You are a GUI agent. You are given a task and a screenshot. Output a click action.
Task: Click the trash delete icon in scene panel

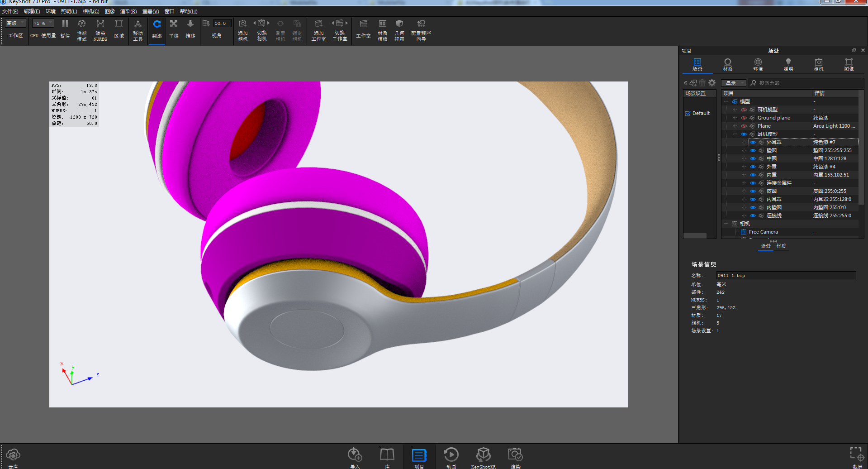point(702,83)
